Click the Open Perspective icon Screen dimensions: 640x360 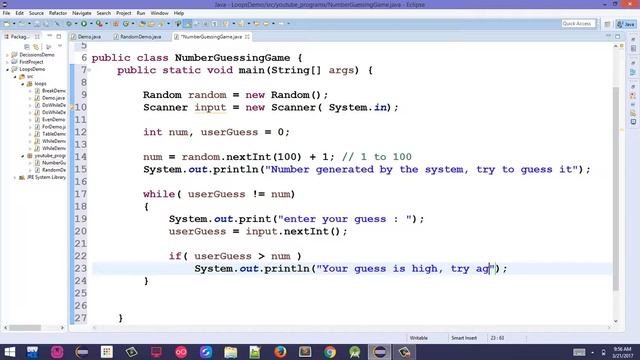pos(607,24)
